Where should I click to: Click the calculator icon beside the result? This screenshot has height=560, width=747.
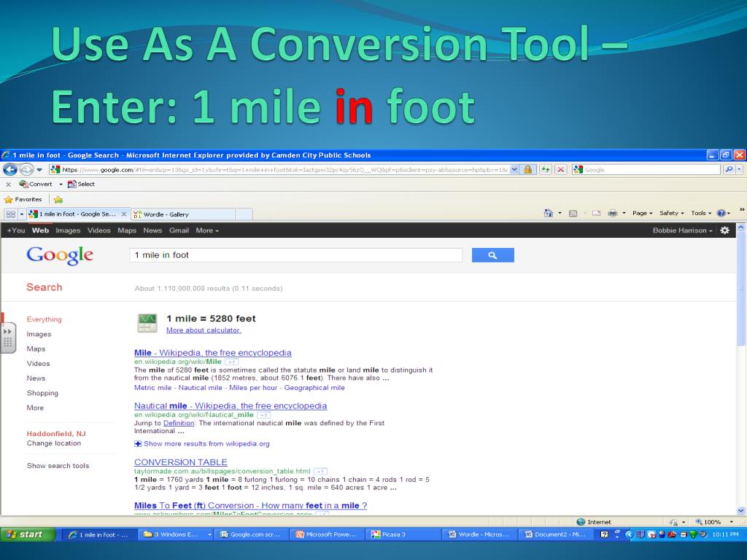pos(147,323)
